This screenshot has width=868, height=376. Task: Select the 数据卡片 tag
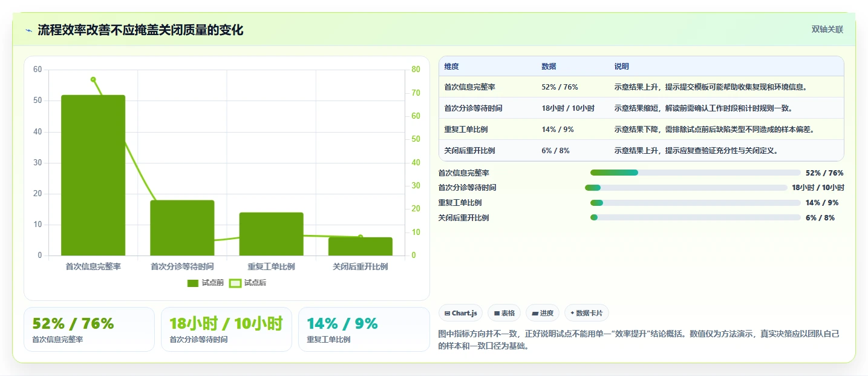[x=587, y=313]
